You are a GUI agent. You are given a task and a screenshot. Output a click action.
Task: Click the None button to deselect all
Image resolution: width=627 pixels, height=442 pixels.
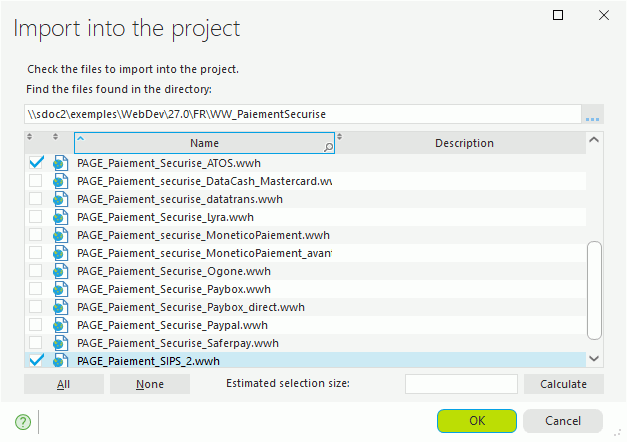[150, 384]
